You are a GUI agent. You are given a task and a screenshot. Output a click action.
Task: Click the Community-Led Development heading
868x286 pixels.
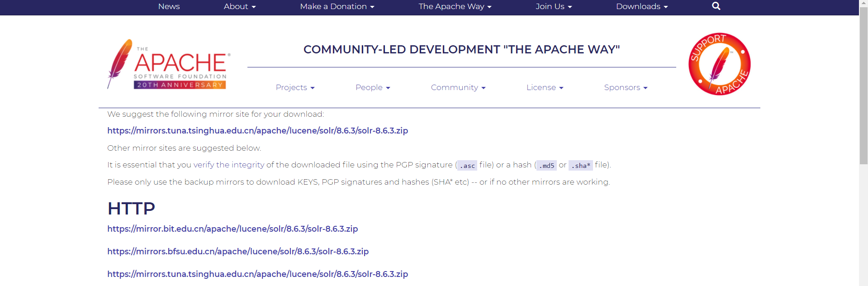461,49
